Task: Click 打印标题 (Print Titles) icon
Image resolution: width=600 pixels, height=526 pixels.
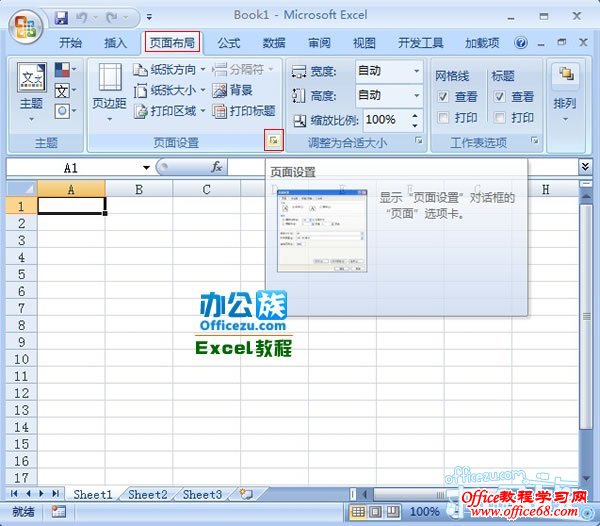Action: [220, 111]
